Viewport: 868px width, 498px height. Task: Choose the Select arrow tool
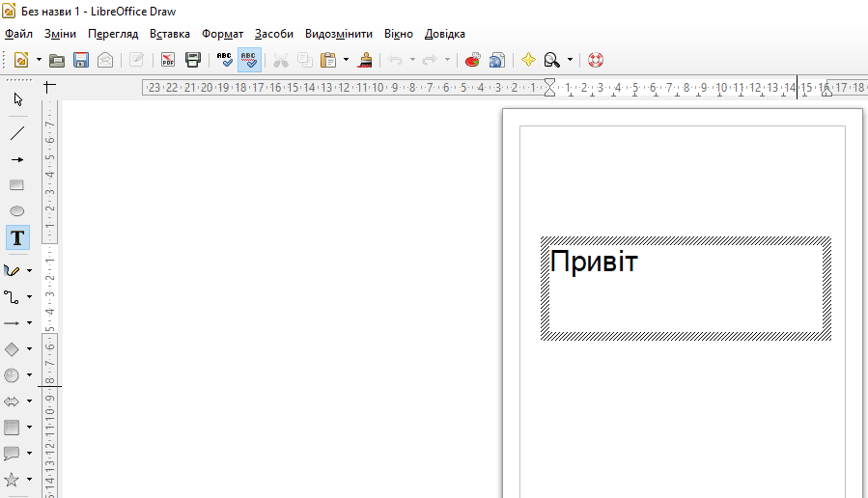click(x=17, y=99)
